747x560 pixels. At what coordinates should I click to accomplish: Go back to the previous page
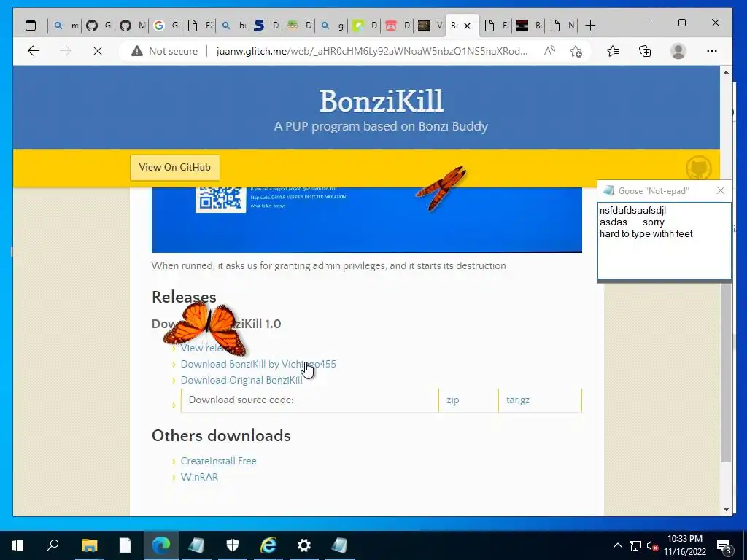[x=34, y=51]
